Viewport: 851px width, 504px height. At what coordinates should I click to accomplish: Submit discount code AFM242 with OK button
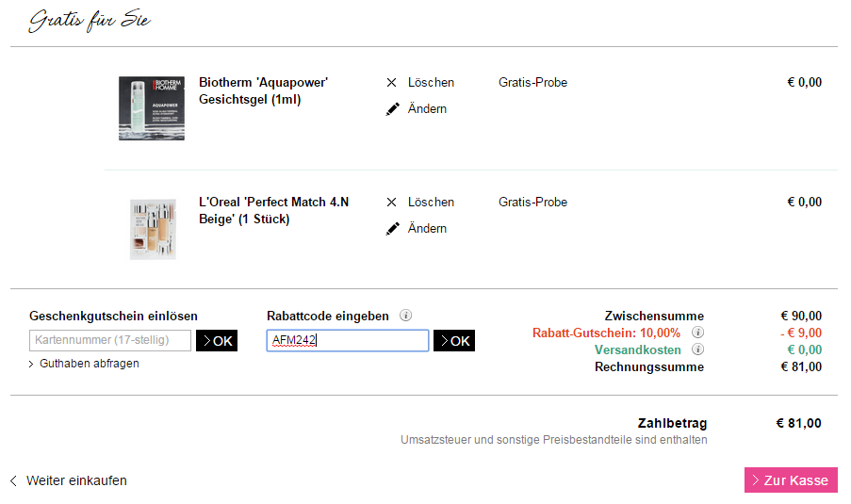[x=453, y=341]
